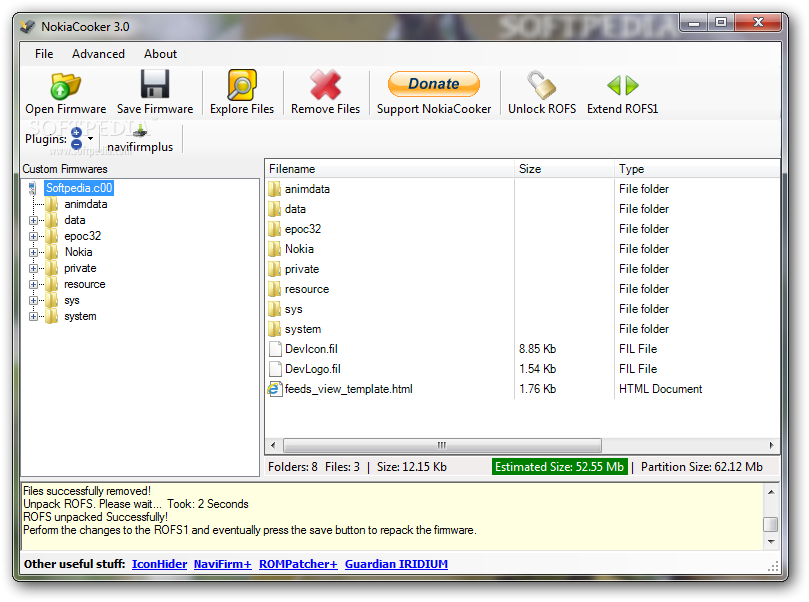Viewport: 809px width, 602px height.
Task: Select the data folder label in tree
Action: [x=75, y=220]
